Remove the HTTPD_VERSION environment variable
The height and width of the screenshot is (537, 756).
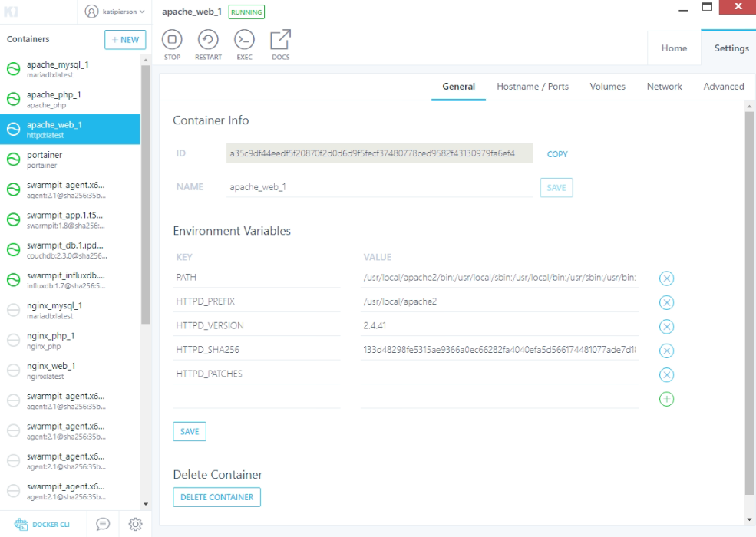pos(666,326)
